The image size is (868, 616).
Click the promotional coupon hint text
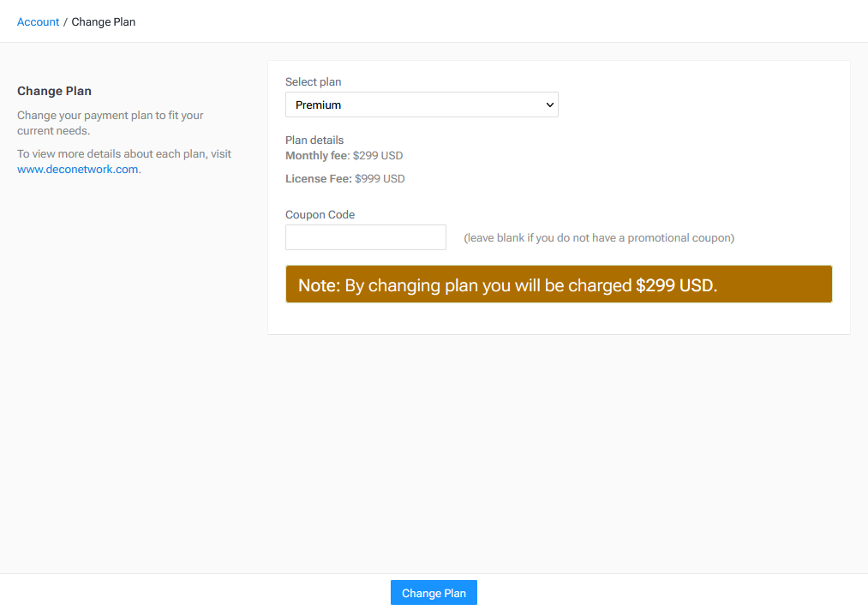click(598, 238)
